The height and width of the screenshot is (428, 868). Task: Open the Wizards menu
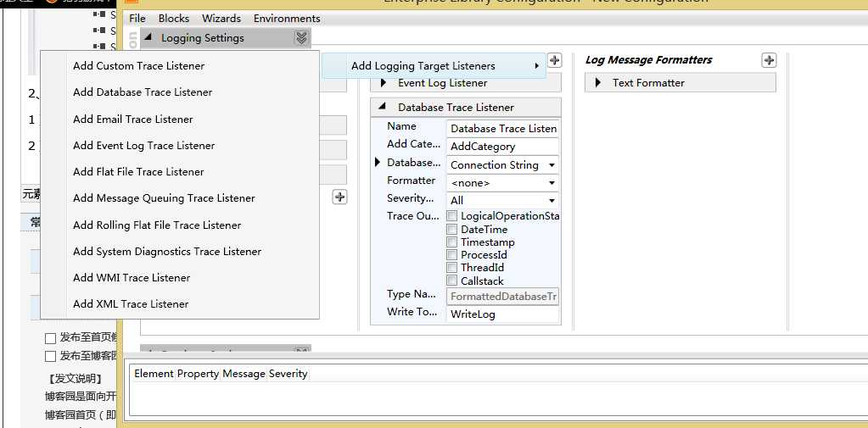(221, 19)
